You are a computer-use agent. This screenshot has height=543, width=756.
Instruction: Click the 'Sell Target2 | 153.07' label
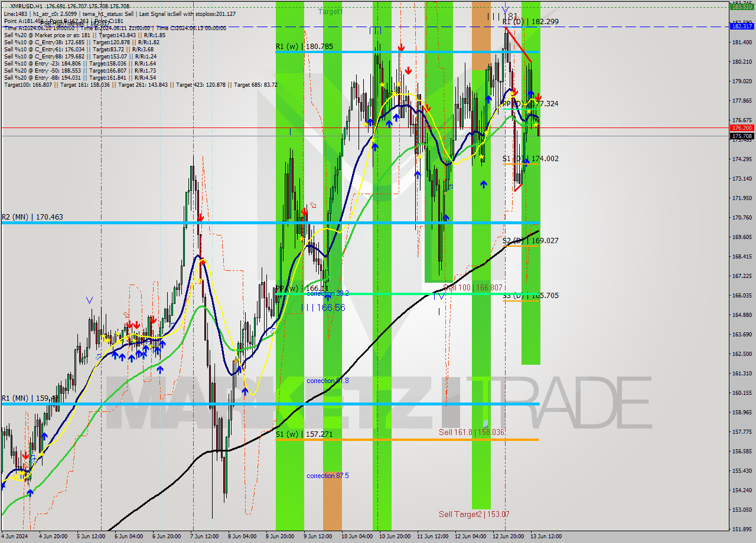[x=474, y=514]
